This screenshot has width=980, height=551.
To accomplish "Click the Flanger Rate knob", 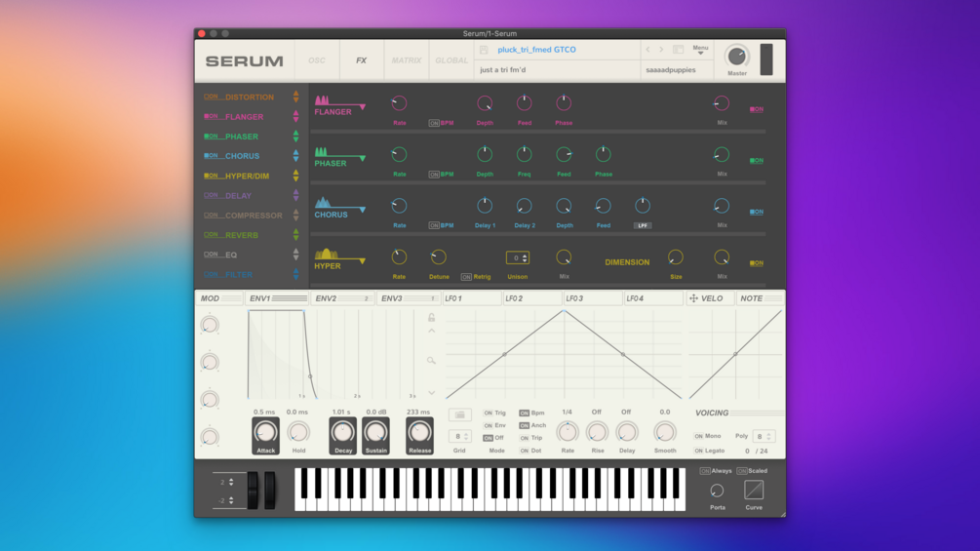I will point(399,103).
